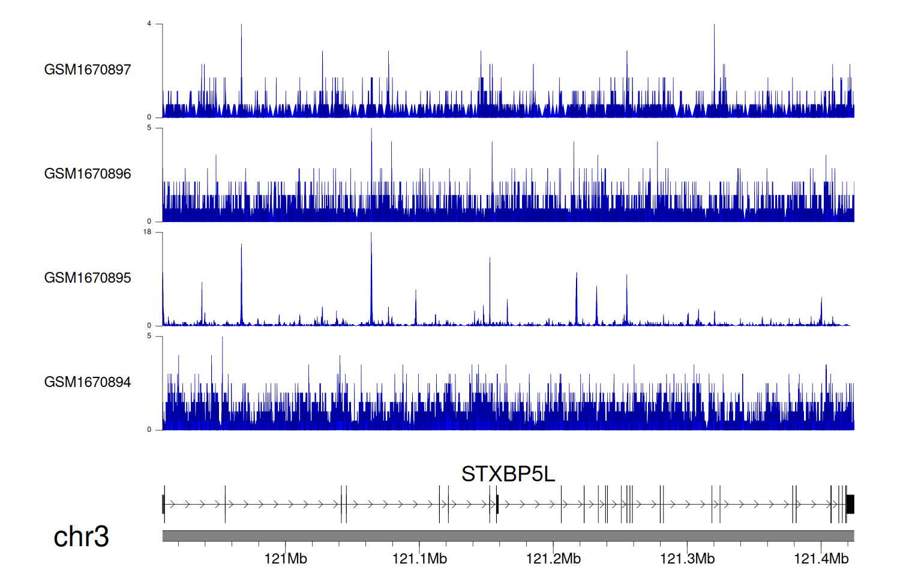This screenshot has height=588, width=900.
Task: Pick the 121.3Mb axis label
Action: coord(687,559)
